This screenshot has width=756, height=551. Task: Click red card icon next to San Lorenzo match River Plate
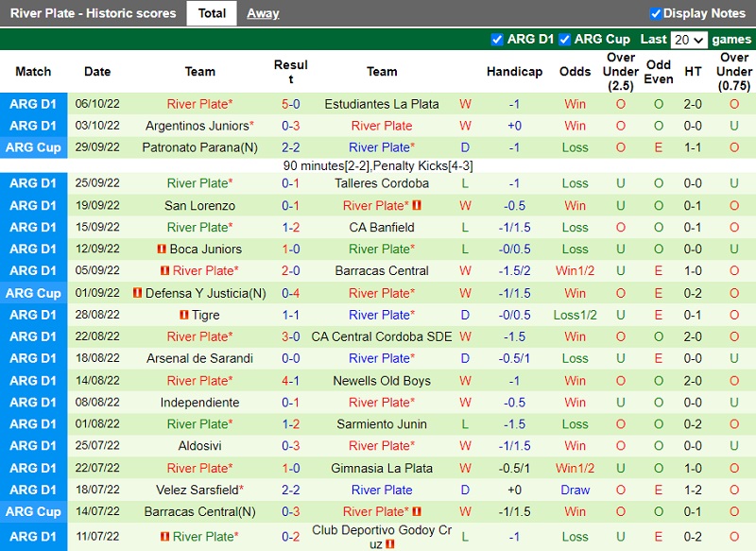click(x=417, y=205)
